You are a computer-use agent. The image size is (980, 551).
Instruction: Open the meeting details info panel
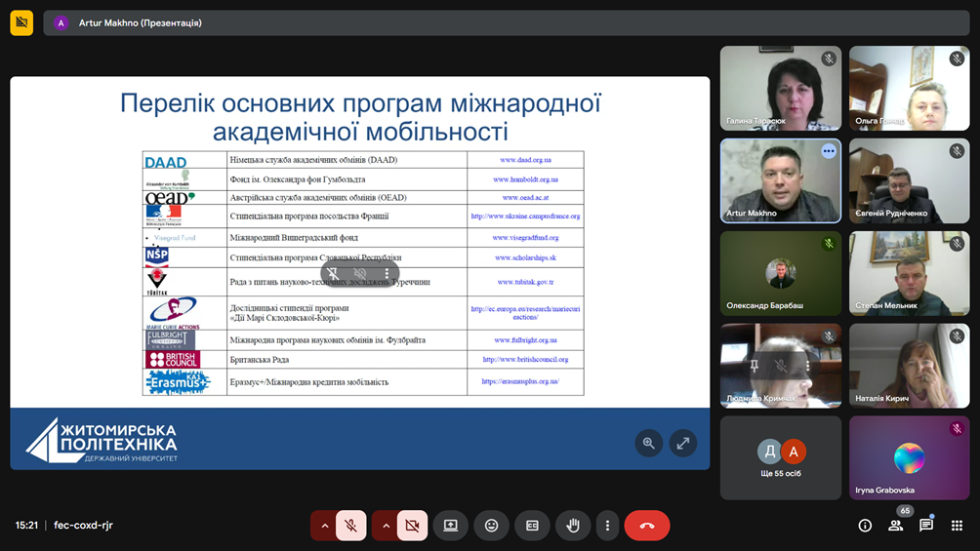[x=865, y=526]
